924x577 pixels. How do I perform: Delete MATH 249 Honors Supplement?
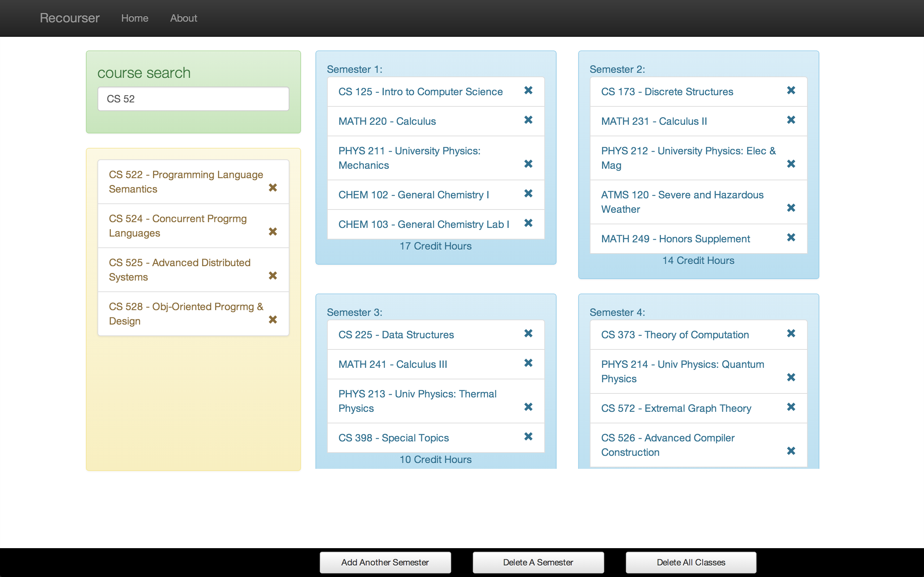click(x=791, y=237)
